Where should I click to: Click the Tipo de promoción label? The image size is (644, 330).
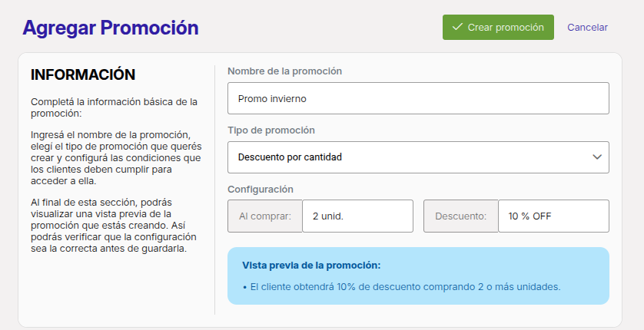pos(271,130)
